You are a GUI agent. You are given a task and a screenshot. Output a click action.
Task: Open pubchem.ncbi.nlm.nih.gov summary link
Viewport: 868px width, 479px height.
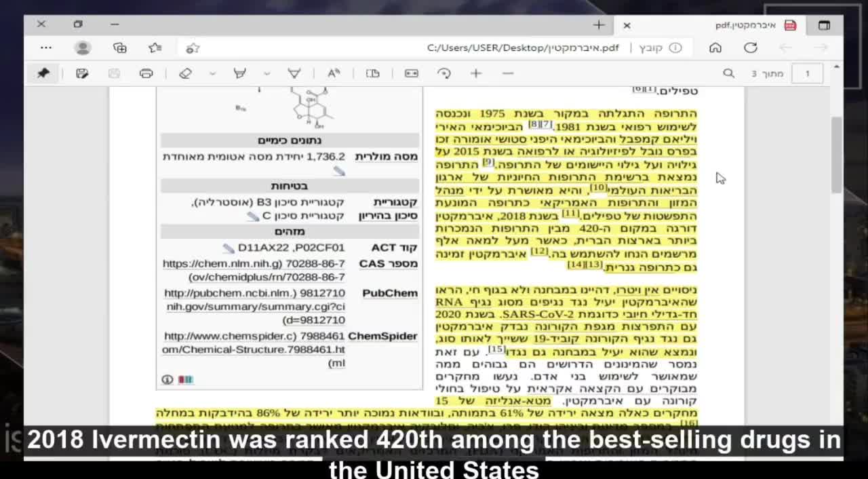pyautogui.click(x=256, y=307)
